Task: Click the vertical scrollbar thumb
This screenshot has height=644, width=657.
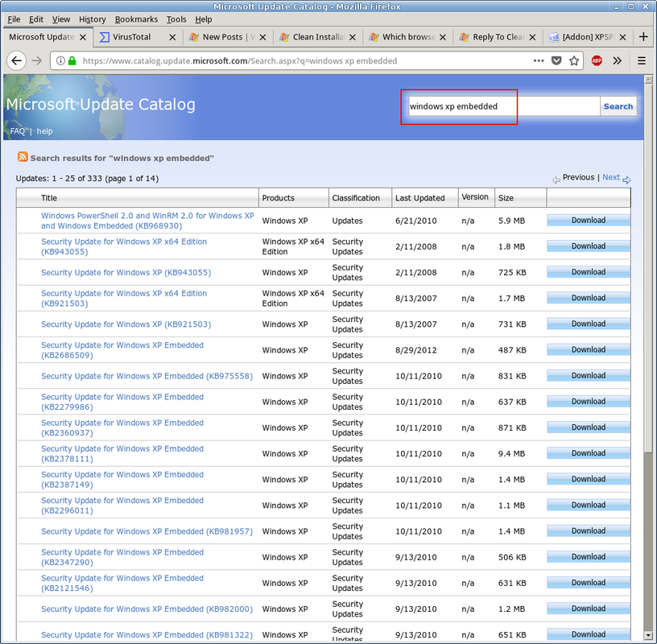Action: [x=648, y=268]
